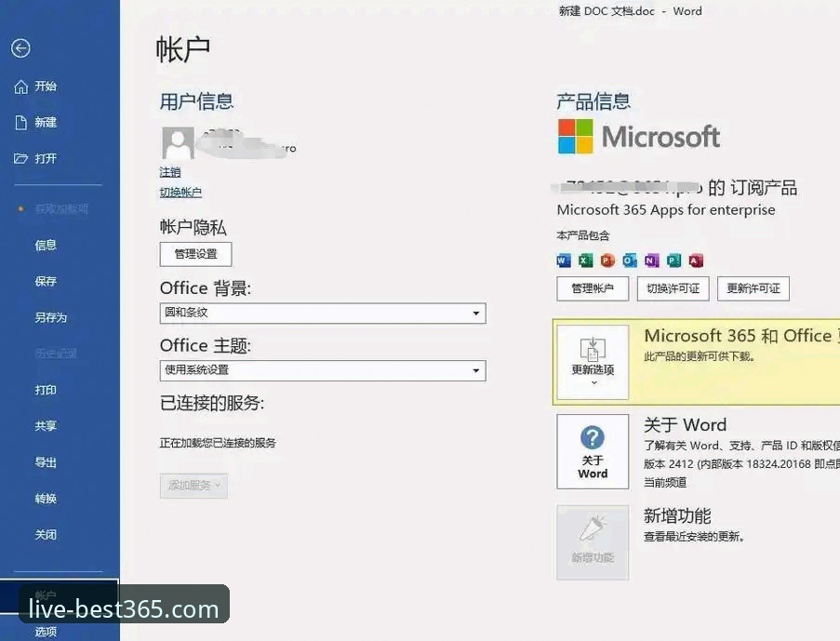Screen dimensions: 840x641
Task: Click the blue question mark About icon
Action: pos(593,438)
